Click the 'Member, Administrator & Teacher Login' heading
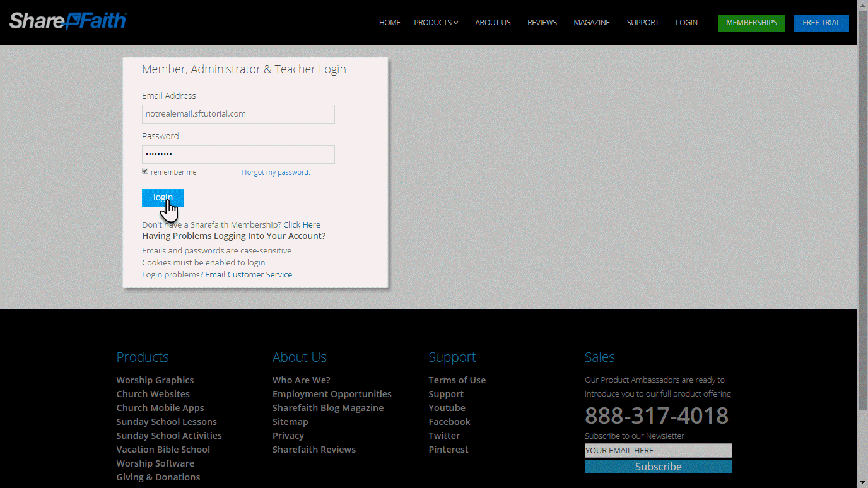Screen dimensions: 868x488 244,69
